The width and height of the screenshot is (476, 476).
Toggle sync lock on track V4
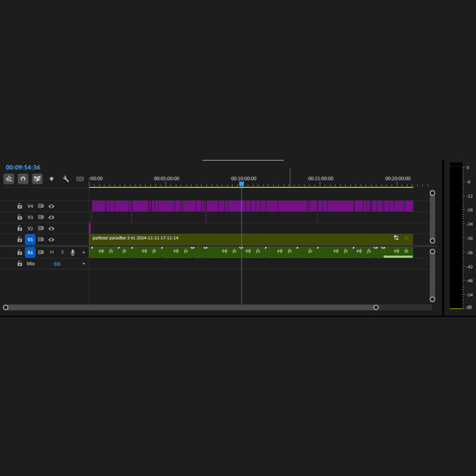point(41,206)
